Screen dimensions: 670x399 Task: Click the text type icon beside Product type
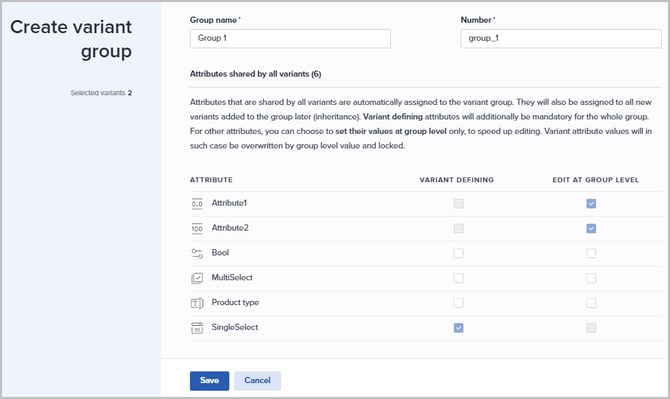[197, 303]
